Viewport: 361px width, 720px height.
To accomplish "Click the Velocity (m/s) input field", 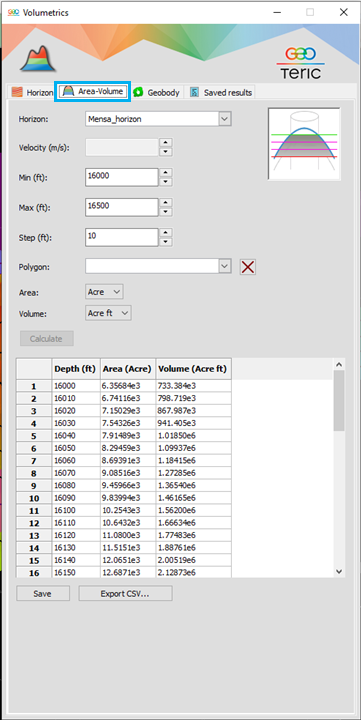I will [x=122, y=147].
